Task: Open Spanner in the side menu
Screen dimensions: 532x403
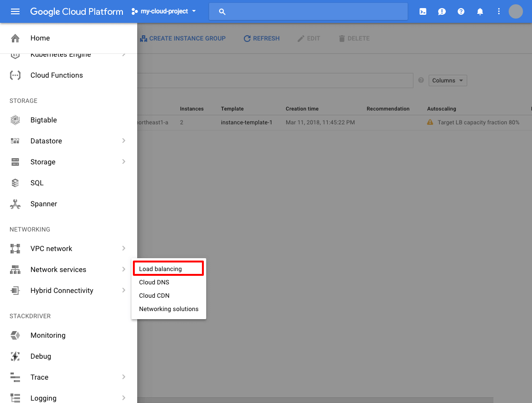Action: tap(44, 204)
